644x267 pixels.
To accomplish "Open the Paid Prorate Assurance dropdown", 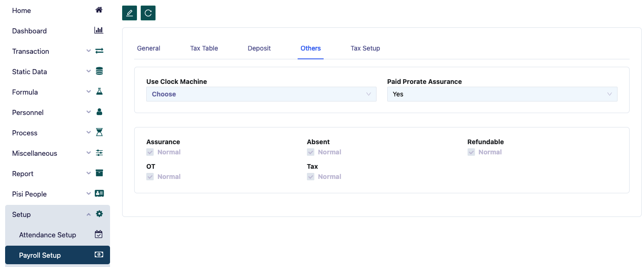I will pyautogui.click(x=502, y=94).
